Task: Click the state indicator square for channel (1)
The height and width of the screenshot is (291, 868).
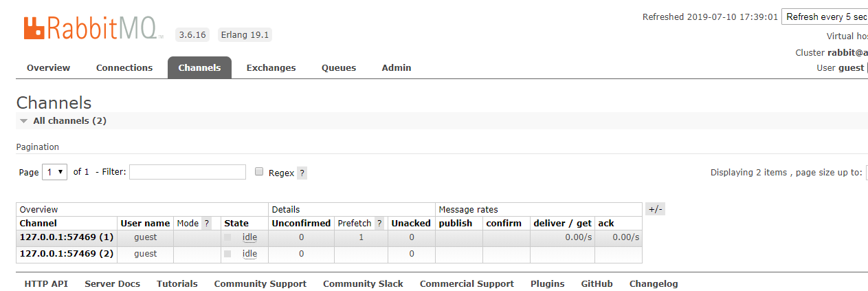Action: [227, 237]
